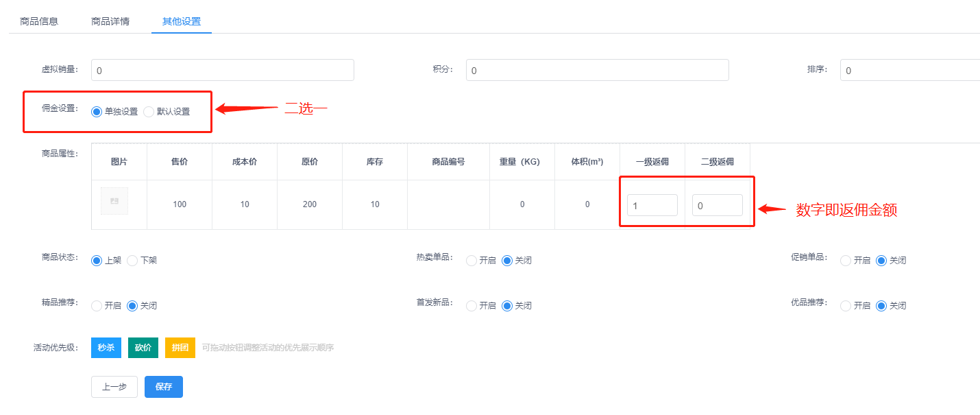The width and height of the screenshot is (980, 415).
Task: Click the 可拖动按钮调整活动的优先展示顺序 hint text
Action: coord(268,348)
